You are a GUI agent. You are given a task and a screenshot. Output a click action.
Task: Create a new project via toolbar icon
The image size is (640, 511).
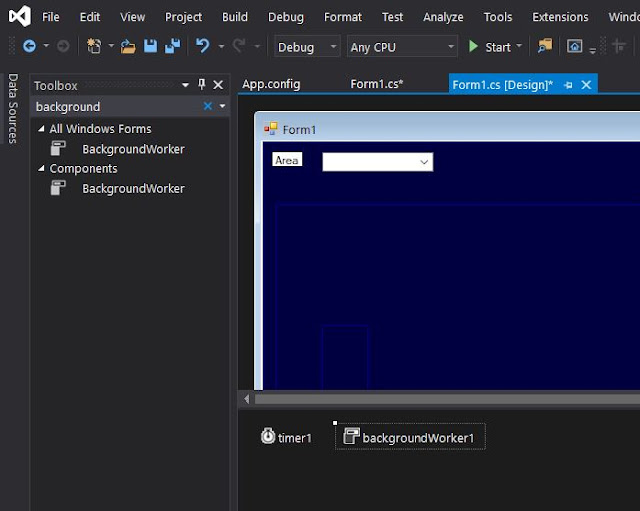pos(94,46)
